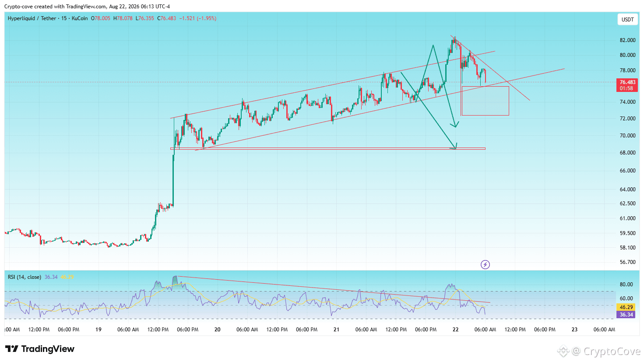Click the 78.000 price axis label

coord(627,70)
